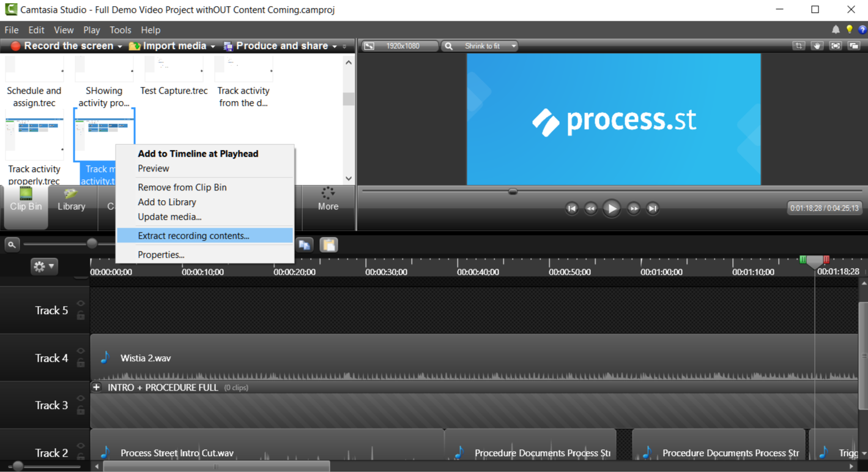Toggle Track 2 visibility eye
Image resolution: width=868 pixels, height=472 pixels.
point(81,446)
